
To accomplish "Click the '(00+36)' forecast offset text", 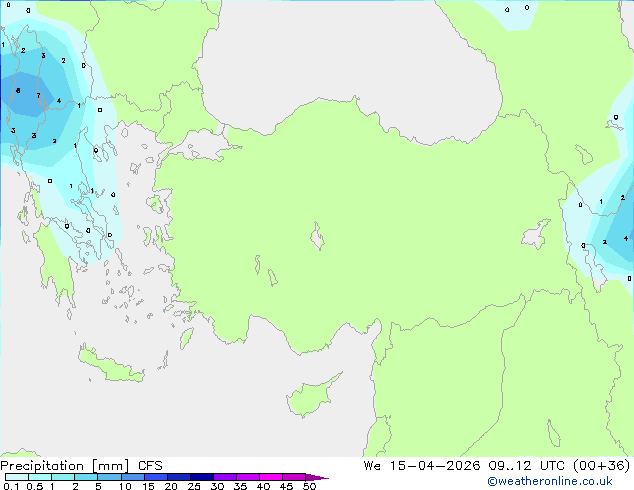I will (x=602, y=466).
